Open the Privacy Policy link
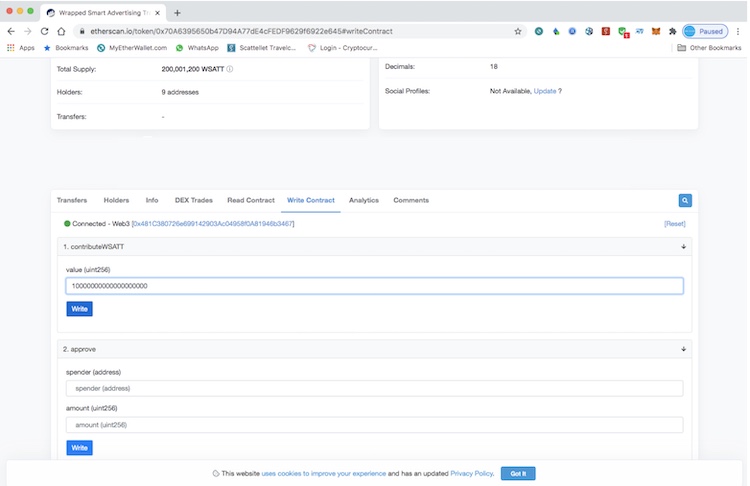 (472, 474)
